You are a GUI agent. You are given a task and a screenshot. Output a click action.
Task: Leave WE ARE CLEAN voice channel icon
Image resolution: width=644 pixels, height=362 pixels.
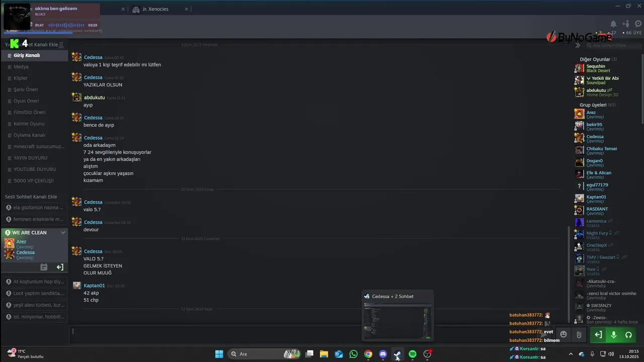click(x=60, y=267)
